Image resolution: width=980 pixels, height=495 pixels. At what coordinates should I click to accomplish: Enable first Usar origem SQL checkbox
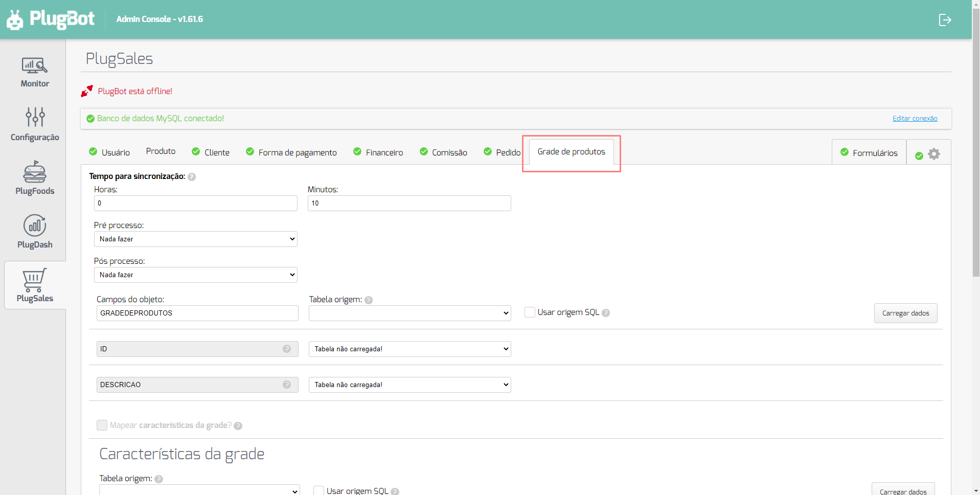pos(530,312)
